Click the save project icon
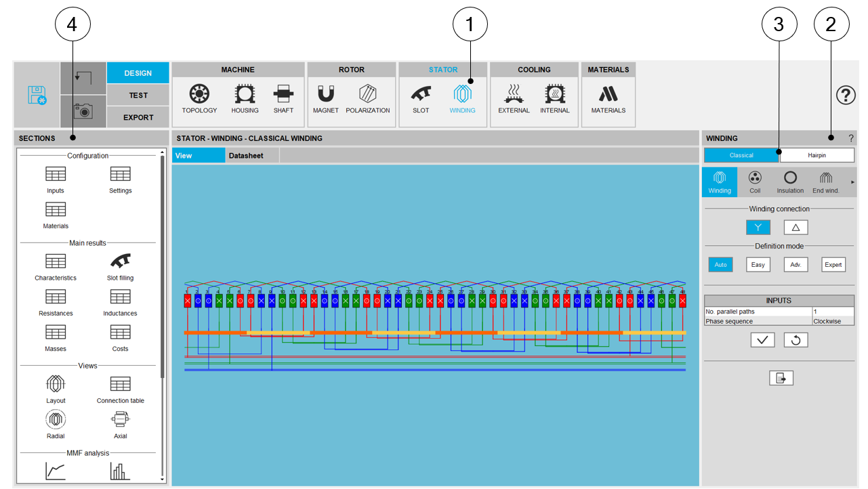The width and height of the screenshot is (868, 489). pyautogui.click(x=37, y=95)
